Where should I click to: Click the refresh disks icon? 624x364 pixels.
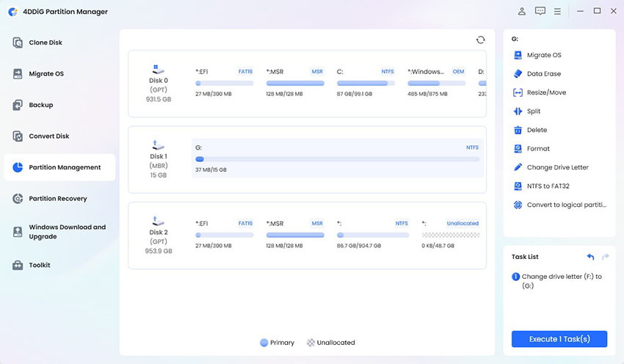point(480,40)
